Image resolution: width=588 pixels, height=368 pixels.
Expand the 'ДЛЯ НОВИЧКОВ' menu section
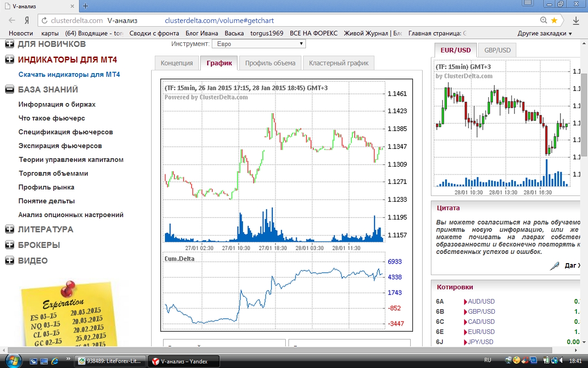[10, 44]
